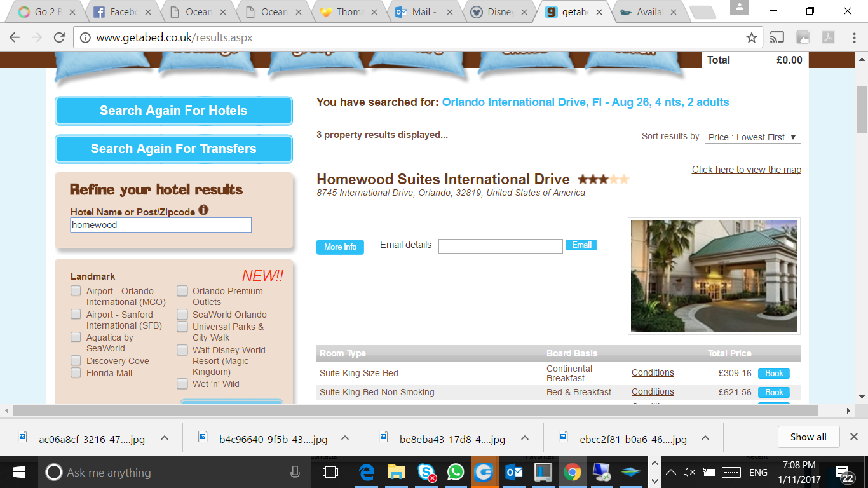The width and height of the screenshot is (868, 488).
Task: View Conditions for Suite King Size Bed
Action: (x=653, y=372)
